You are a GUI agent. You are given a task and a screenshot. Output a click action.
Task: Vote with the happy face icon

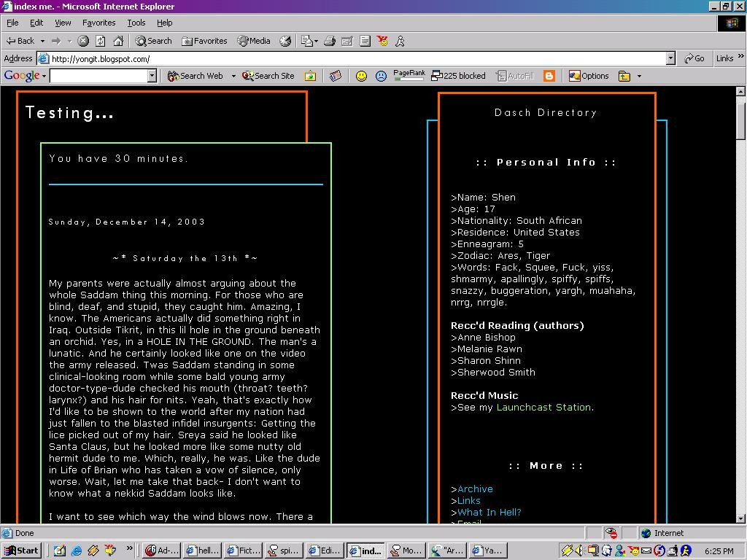tap(362, 76)
